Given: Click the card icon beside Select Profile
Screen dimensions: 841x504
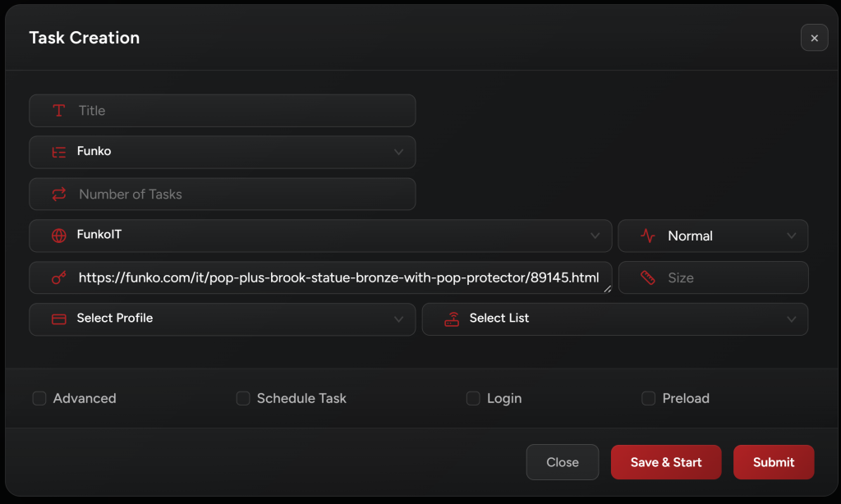Looking at the screenshot, I should 58,319.
